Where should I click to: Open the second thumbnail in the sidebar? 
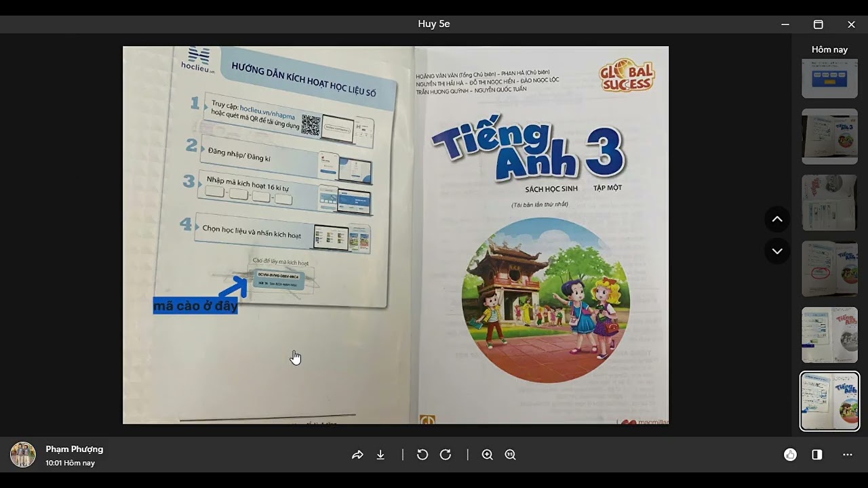click(x=830, y=136)
